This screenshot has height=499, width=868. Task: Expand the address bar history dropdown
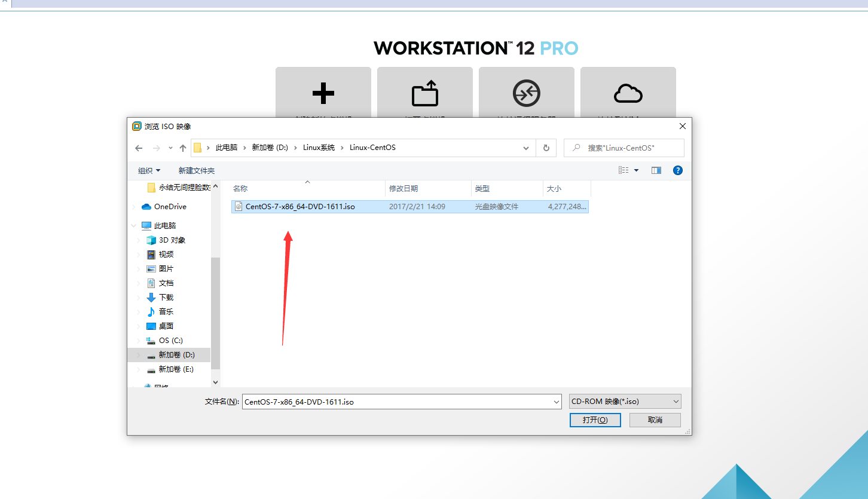[x=526, y=148]
